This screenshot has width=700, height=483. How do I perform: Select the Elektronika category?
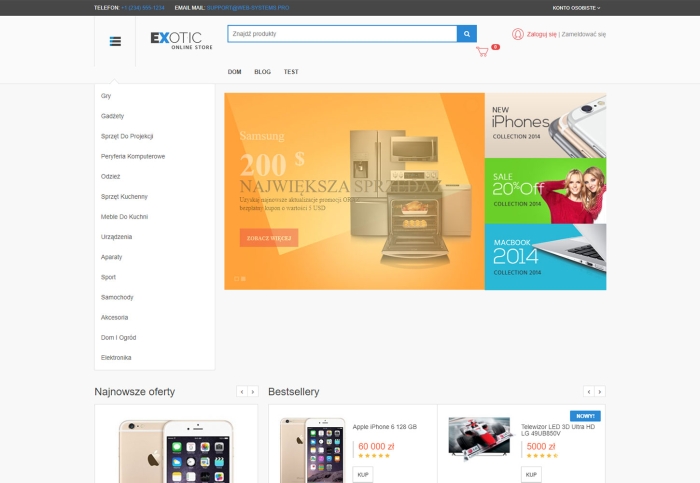(116, 358)
